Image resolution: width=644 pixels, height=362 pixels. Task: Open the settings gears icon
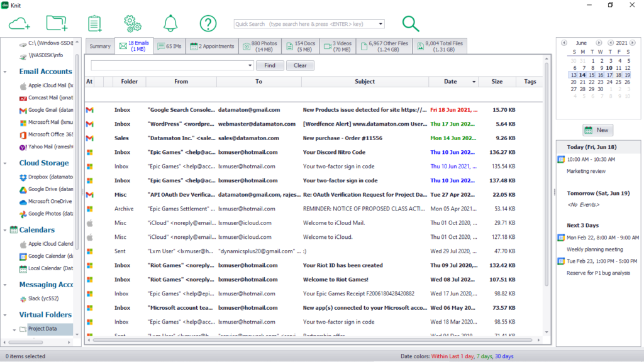(x=133, y=23)
